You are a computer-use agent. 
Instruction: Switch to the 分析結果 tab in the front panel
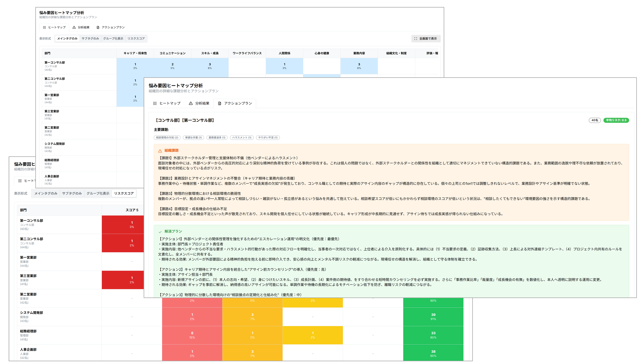point(202,103)
